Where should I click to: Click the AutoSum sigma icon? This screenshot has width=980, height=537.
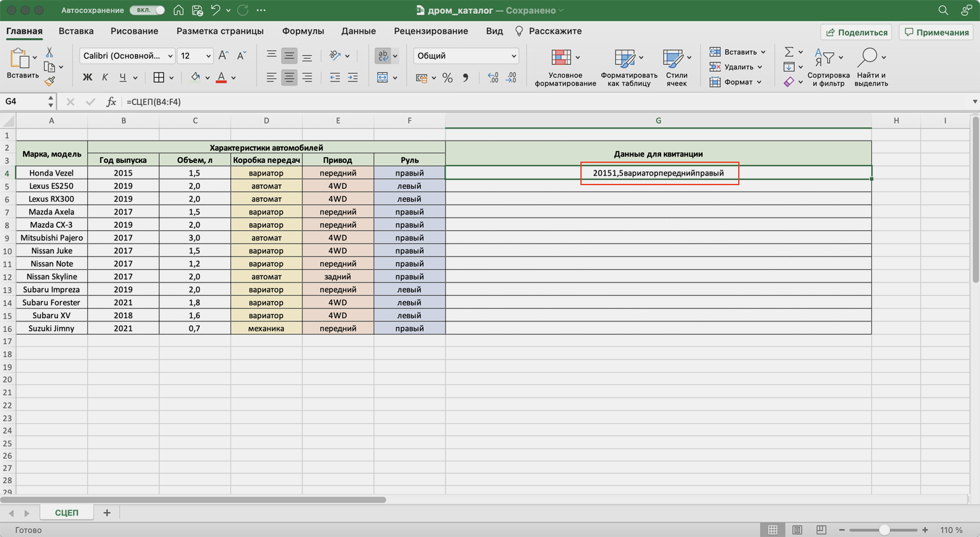pyautogui.click(x=788, y=52)
